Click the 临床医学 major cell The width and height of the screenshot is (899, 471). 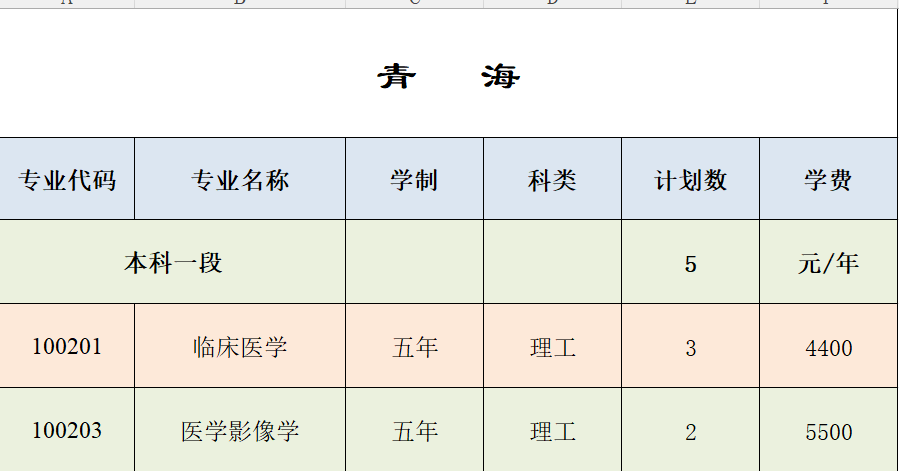click(x=240, y=347)
